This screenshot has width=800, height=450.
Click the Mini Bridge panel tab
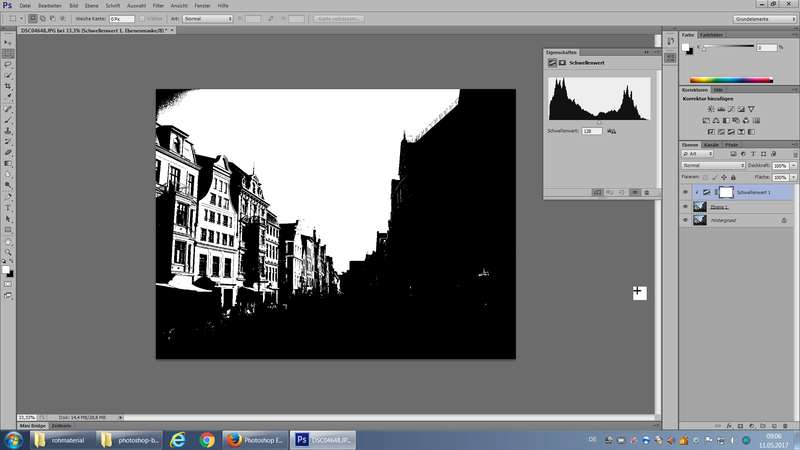(x=32, y=427)
